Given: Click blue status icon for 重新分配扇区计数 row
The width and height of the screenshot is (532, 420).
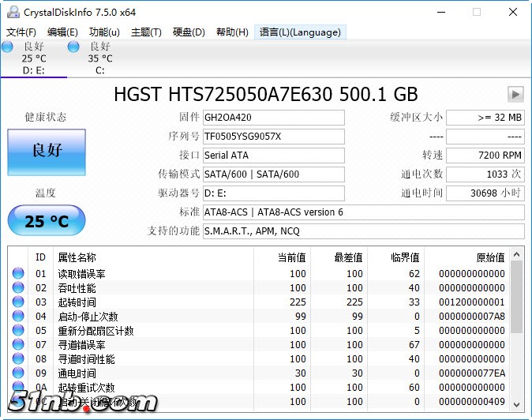Looking at the screenshot, I should (x=18, y=331).
